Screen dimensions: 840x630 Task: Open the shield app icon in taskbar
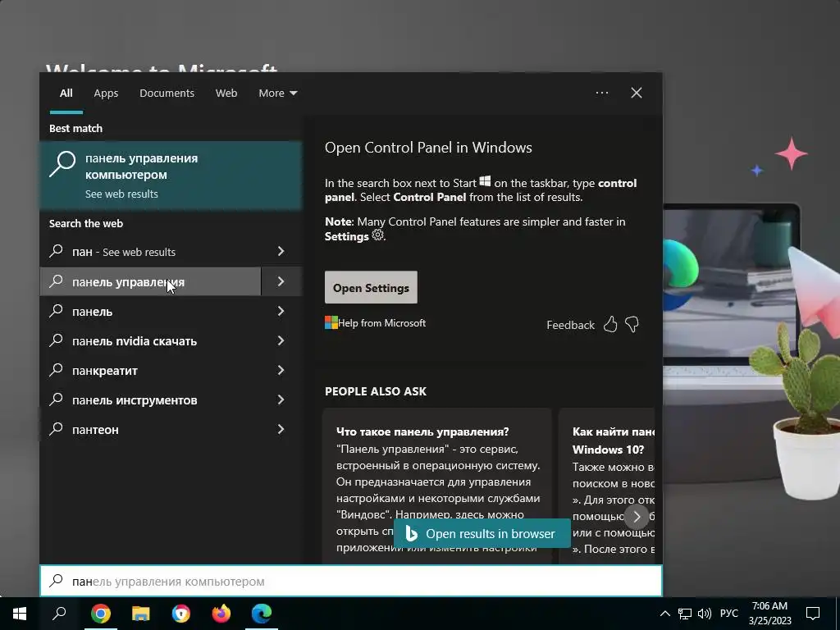point(181,614)
